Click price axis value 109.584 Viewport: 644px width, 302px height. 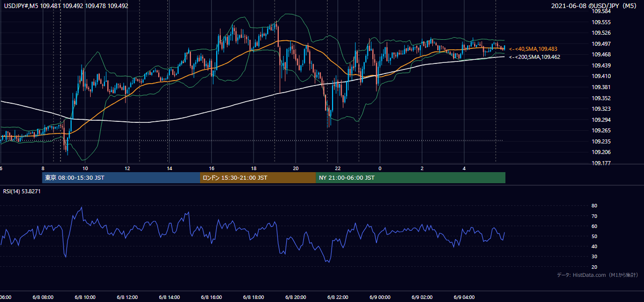(x=601, y=11)
